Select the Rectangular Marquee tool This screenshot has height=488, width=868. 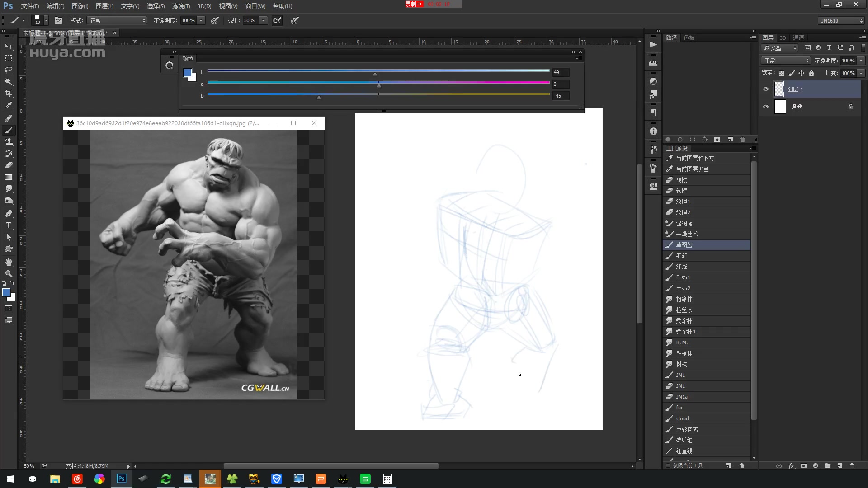click(x=9, y=58)
